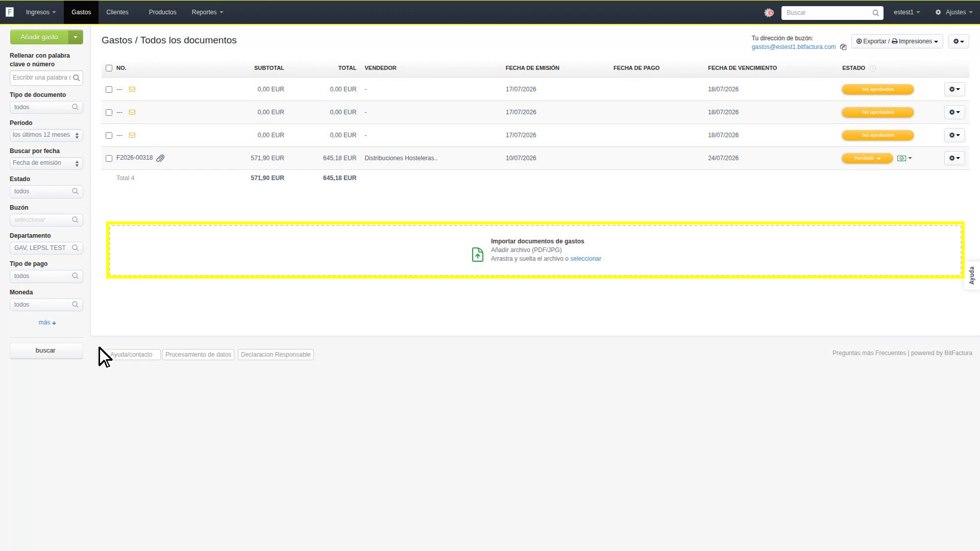Screen dimensions: 980x551
Task: Click magnifier in Tipo de documento field
Action: (x=75, y=107)
